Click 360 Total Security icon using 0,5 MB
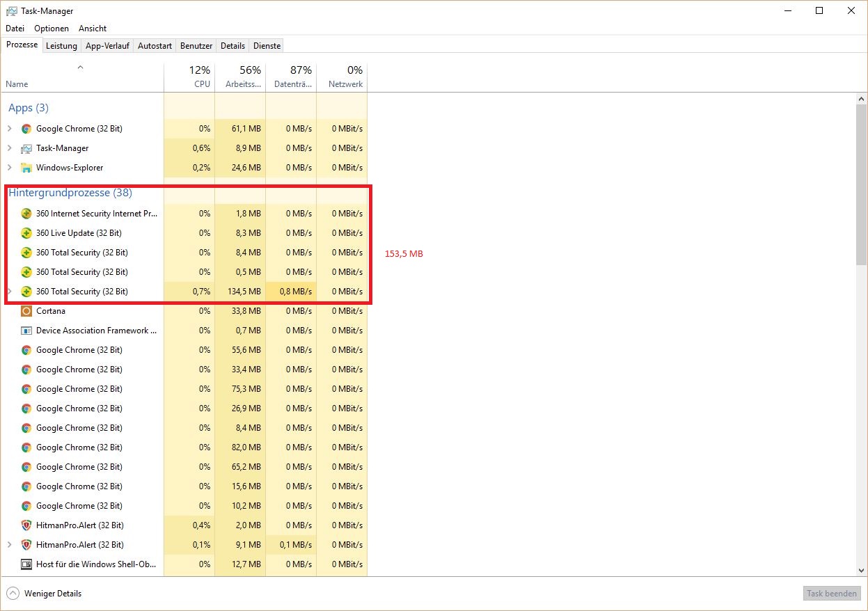This screenshot has width=868, height=611. pos(26,272)
